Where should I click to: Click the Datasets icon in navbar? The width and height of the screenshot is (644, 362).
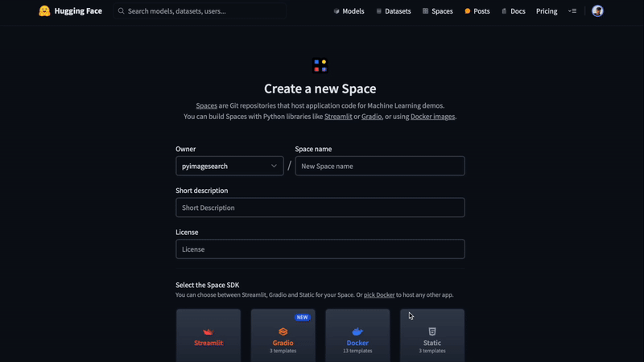[378, 11]
